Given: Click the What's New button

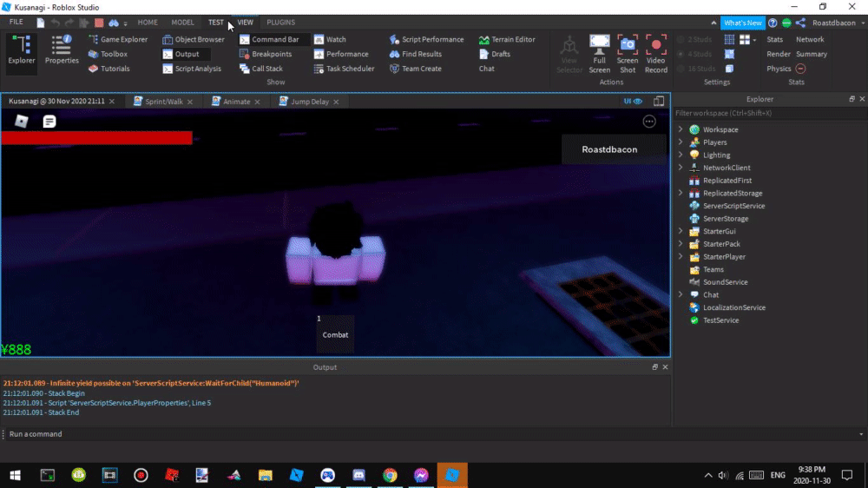Looking at the screenshot, I should pyautogui.click(x=742, y=23).
